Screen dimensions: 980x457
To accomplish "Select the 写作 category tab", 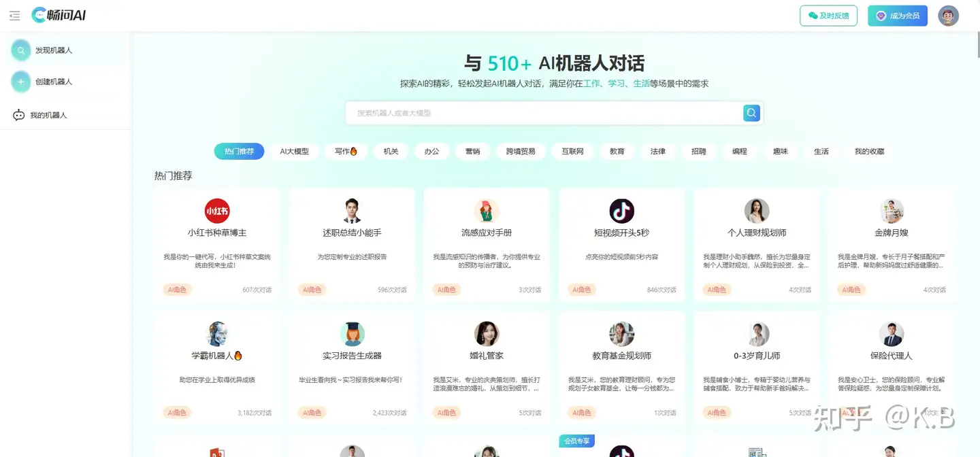I will [x=346, y=151].
